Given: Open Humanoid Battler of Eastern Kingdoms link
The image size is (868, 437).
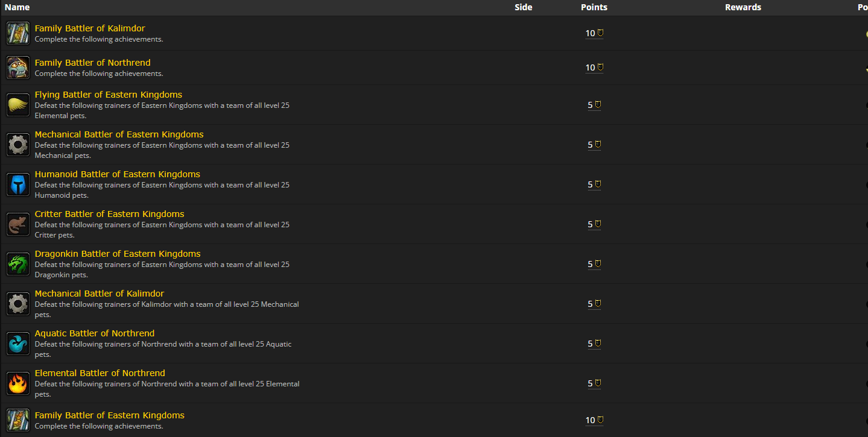Looking at the screenshot, I should coord(118,174).
